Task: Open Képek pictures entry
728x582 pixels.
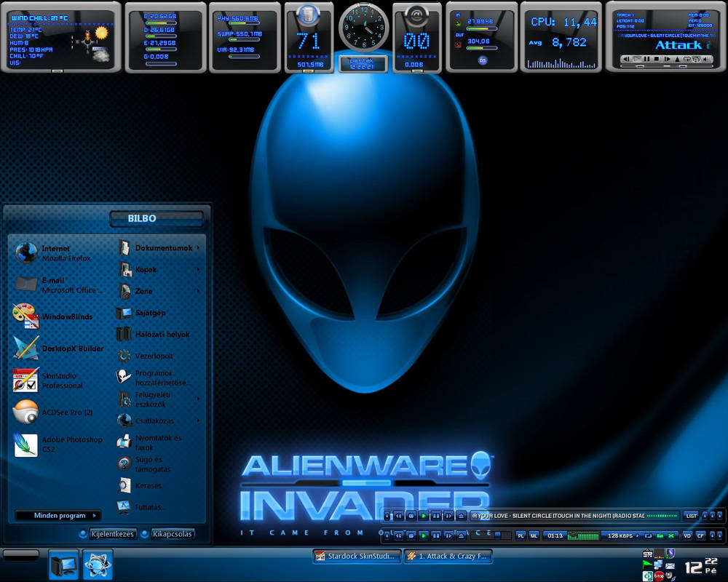Action: 159,269
